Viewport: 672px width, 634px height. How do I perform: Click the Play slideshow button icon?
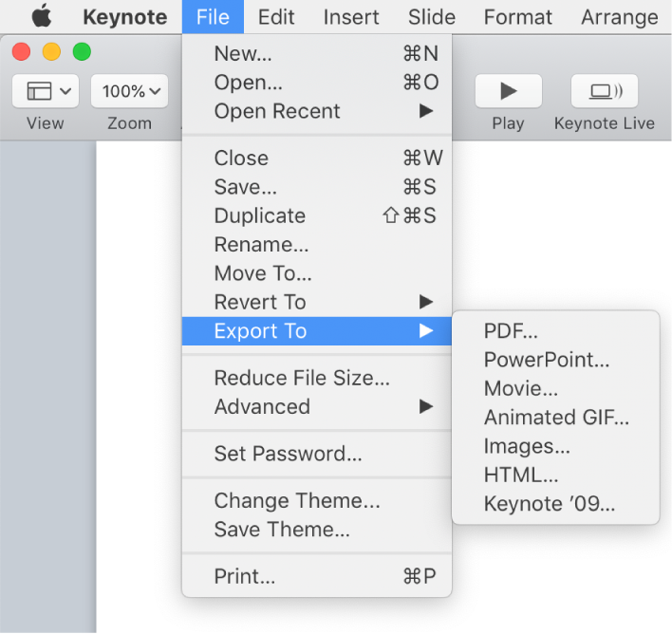(x=508, y=91)
